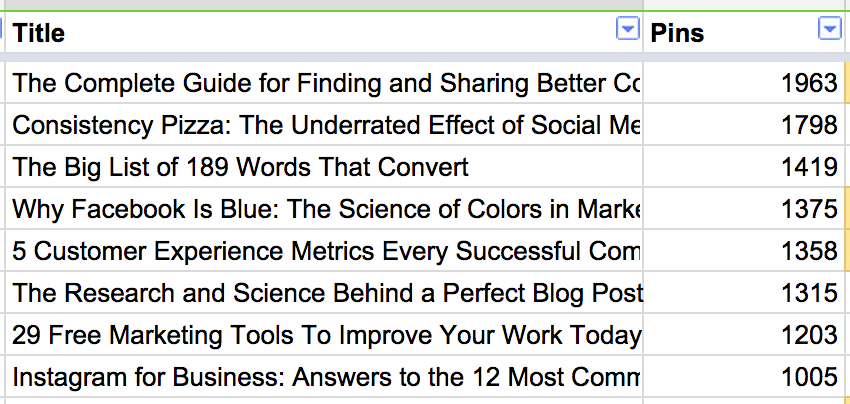Screen dimensions: 850x404
Task: Select the Title header cell
Action: [x=324, y=32]
